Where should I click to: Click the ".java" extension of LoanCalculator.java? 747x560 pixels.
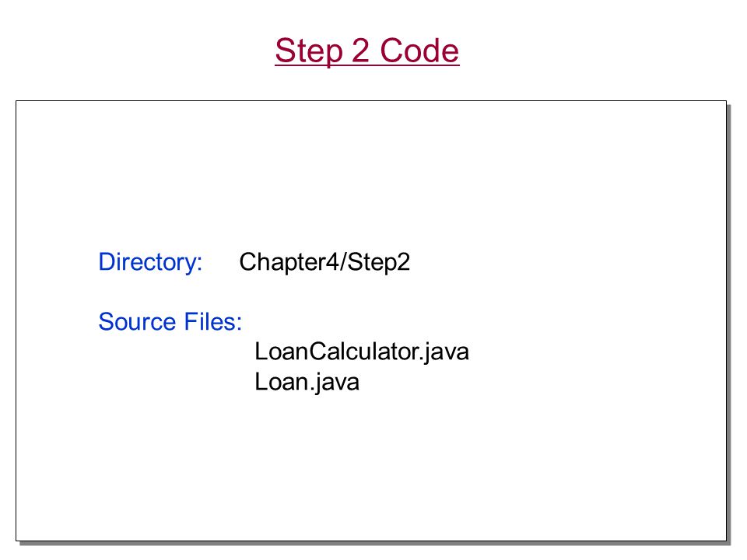click(444, 352)
